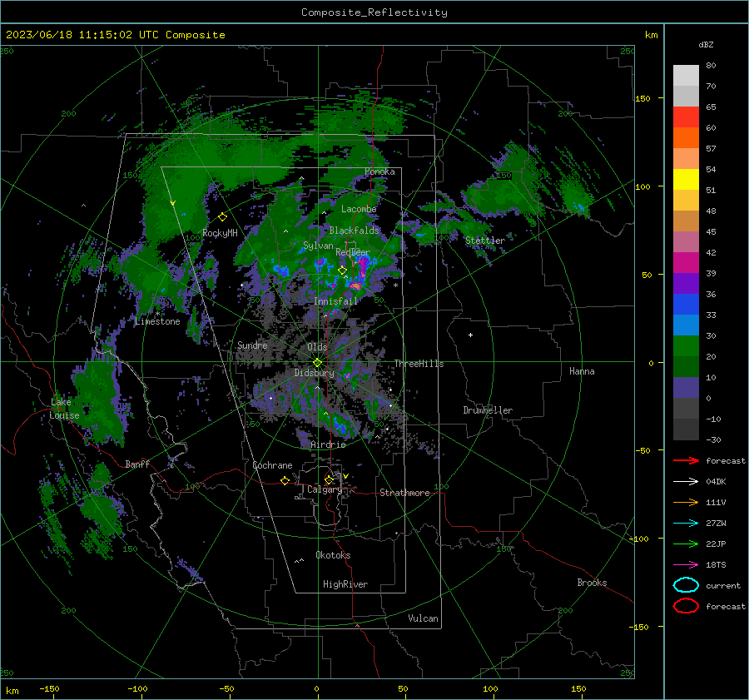This screenshot has height=700, width=749.
Task: Click the 100 tick on right km axis
Action: point(642,186)
